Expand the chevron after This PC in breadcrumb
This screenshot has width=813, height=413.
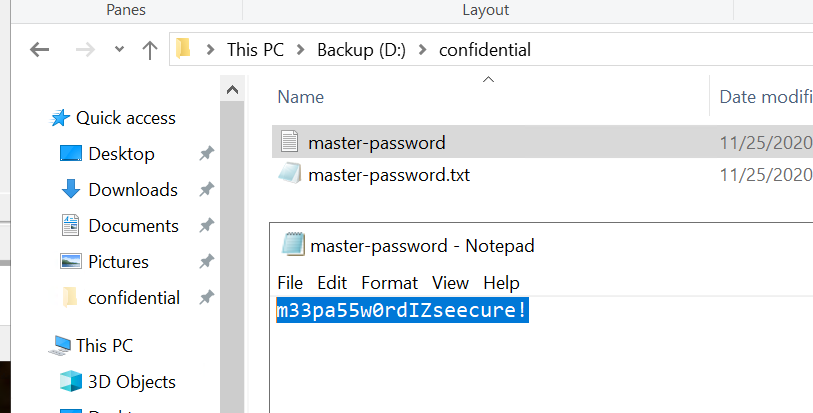point(302,49)
